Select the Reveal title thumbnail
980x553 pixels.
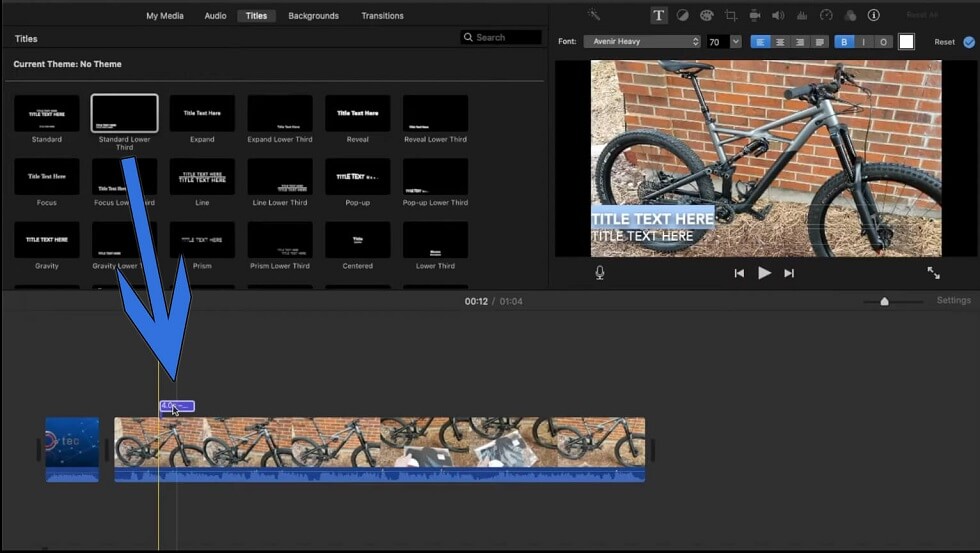pyautogui.click(x=358, y=113)
